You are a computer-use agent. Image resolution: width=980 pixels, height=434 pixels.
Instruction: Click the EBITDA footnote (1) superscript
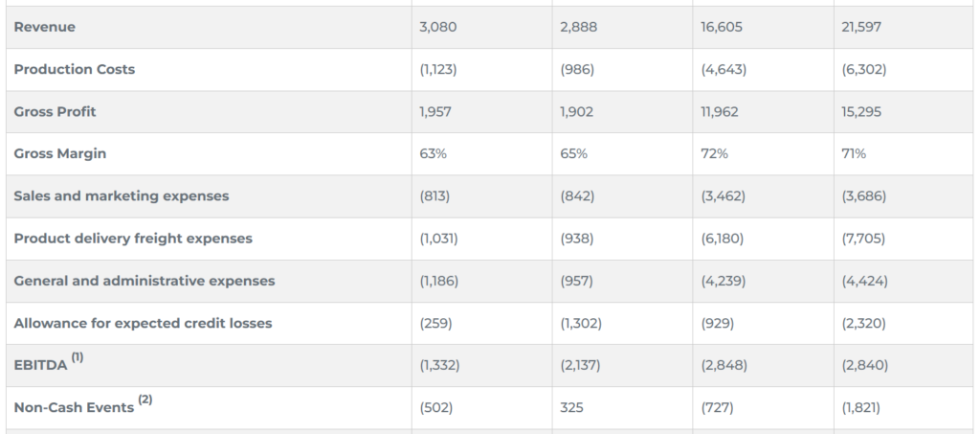pos(78,357)
